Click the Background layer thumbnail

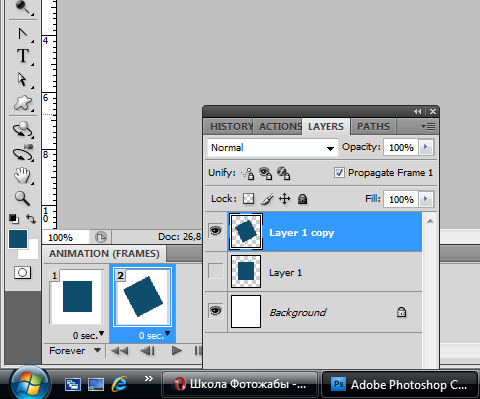tap(246, 311)
